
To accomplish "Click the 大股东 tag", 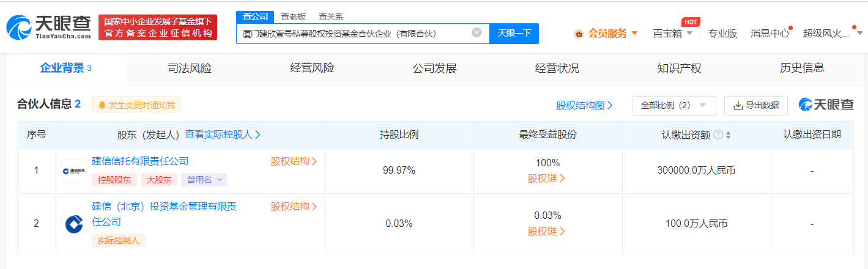I will click(159, 180).
